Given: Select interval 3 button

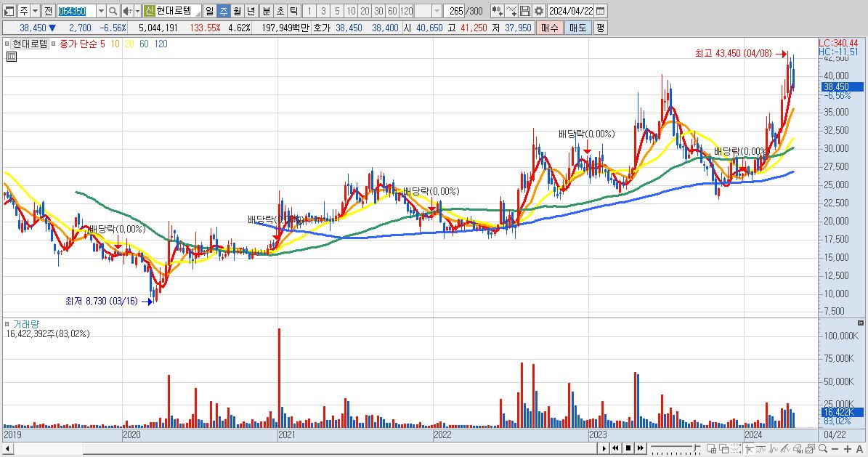Looking at the screenshot, I should (x=323, y=11).
